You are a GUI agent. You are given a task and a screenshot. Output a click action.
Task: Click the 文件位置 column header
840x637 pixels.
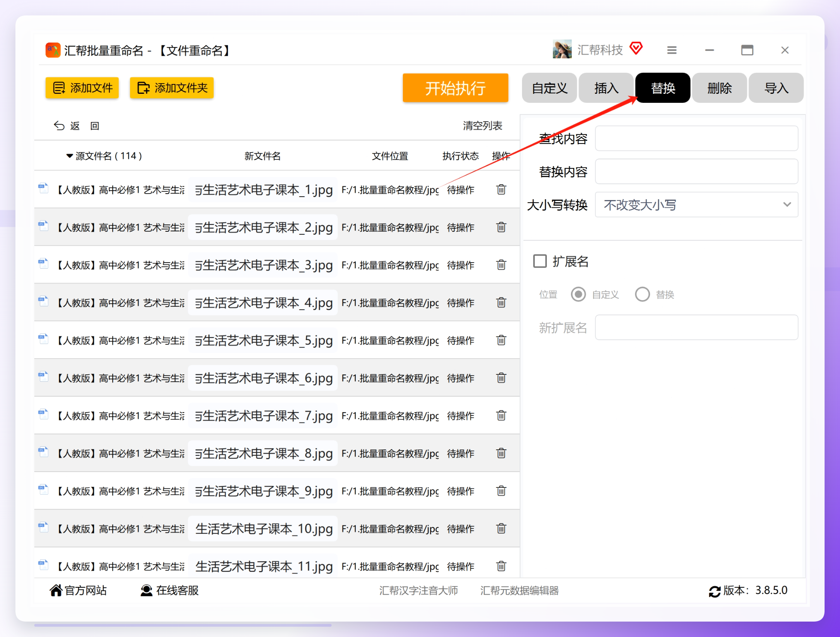(x=390, y=156)
